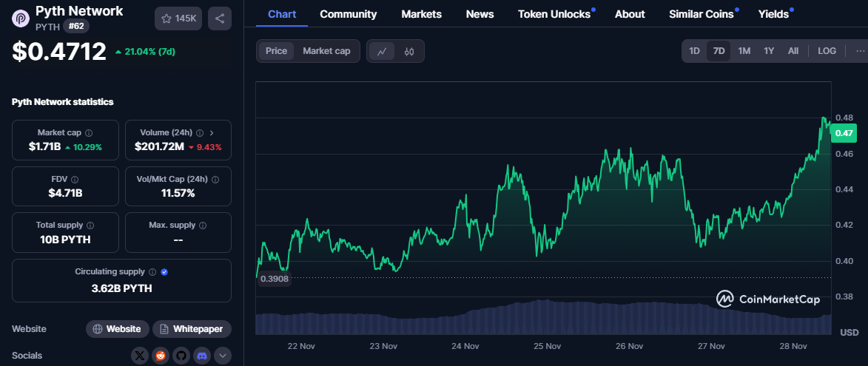Visit the project Website button
868x366 pixels.
118,329
